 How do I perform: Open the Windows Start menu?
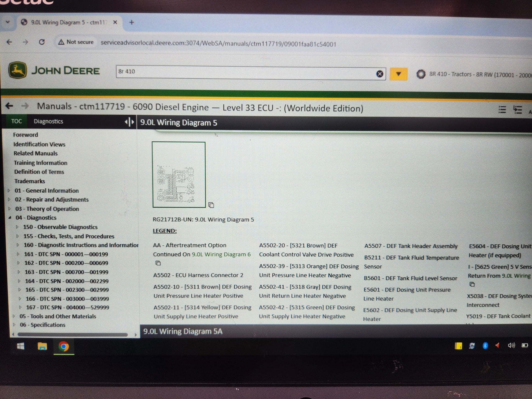21,346
